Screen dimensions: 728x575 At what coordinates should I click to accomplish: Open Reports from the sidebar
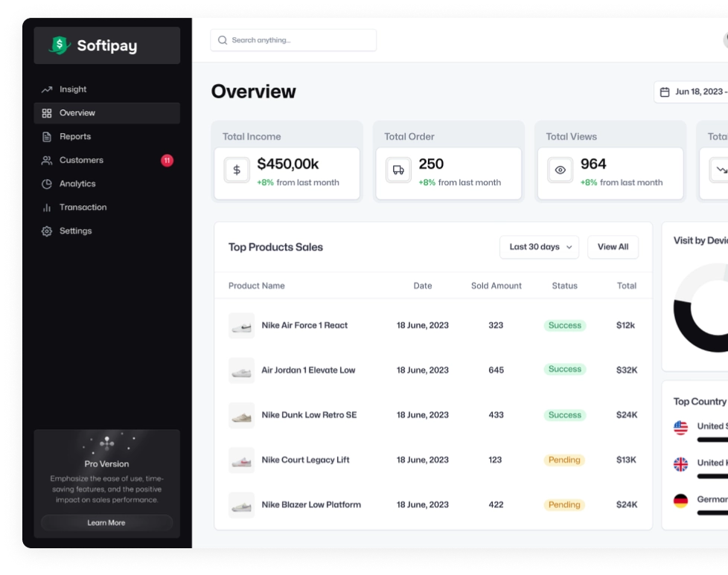(106, 136)
